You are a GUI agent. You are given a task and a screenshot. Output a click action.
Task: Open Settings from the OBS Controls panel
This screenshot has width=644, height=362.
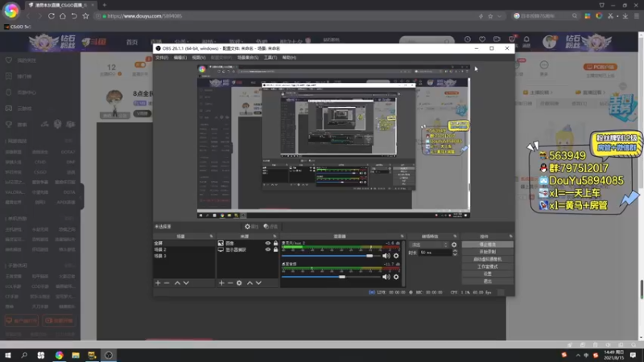coord(488,274)
